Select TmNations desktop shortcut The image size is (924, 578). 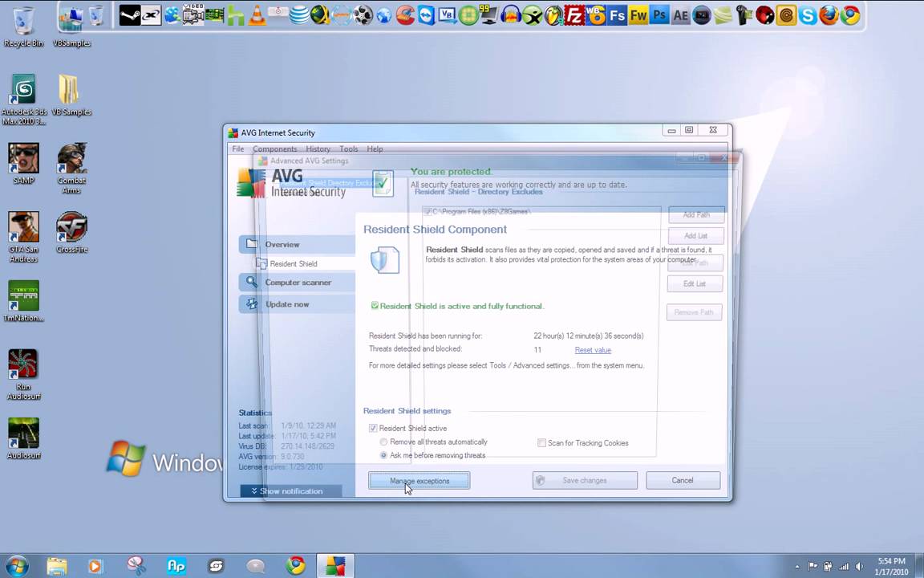pyautogui.click(x=23, y=301)
